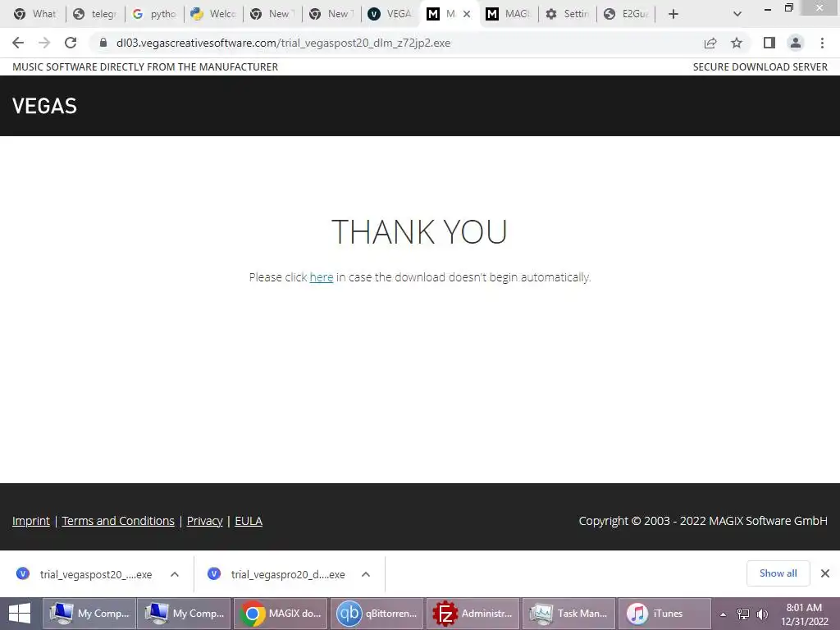Switch to the Google python tab
Viewport: 840px width, 630px height.
pos(155,14)
